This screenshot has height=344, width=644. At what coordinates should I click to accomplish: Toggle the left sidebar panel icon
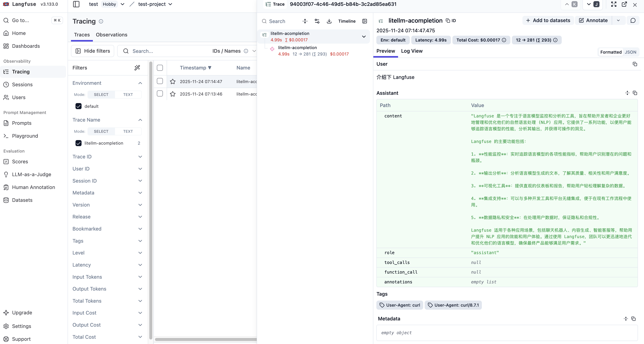76,4
